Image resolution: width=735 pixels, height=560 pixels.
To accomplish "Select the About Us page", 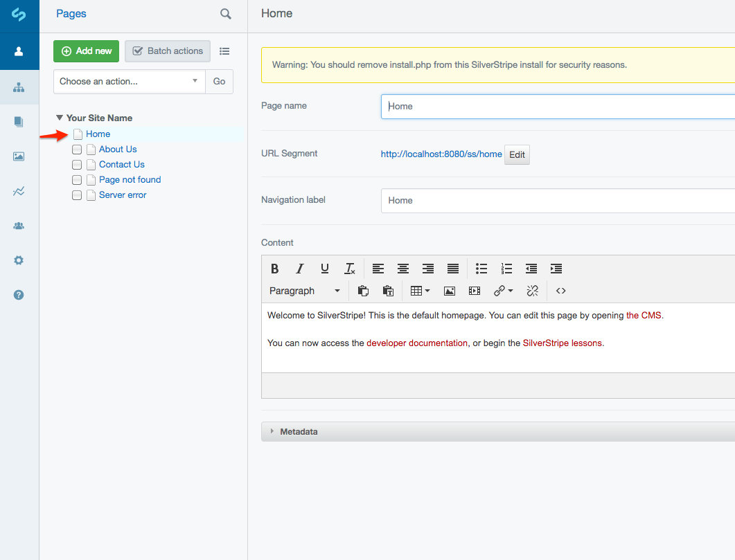I will (118, 150).
